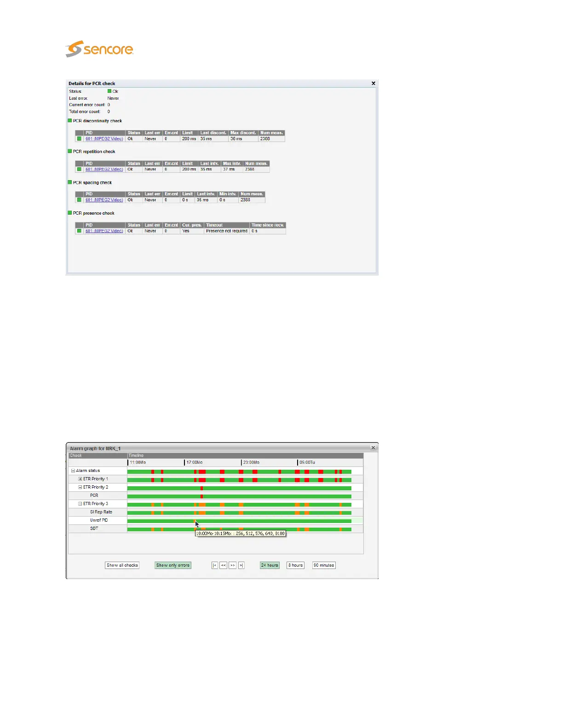Step timeline backward with << button
The image size is (563, 728).
[224, 565]
